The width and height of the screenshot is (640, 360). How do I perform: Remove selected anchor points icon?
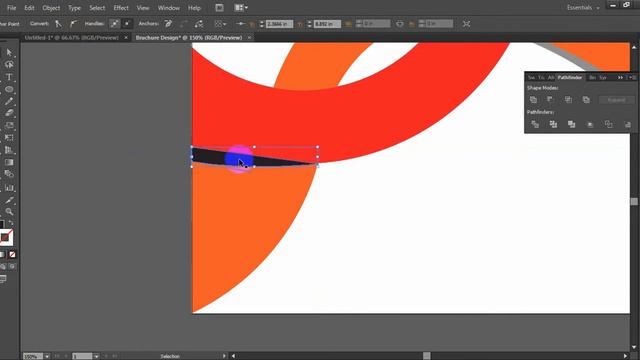[168, 24]
